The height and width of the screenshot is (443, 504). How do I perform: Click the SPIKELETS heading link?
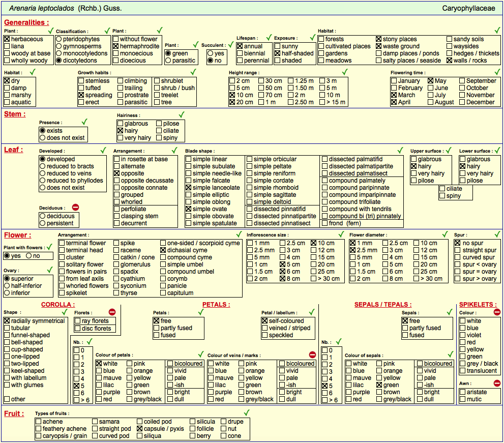[478, 305]
